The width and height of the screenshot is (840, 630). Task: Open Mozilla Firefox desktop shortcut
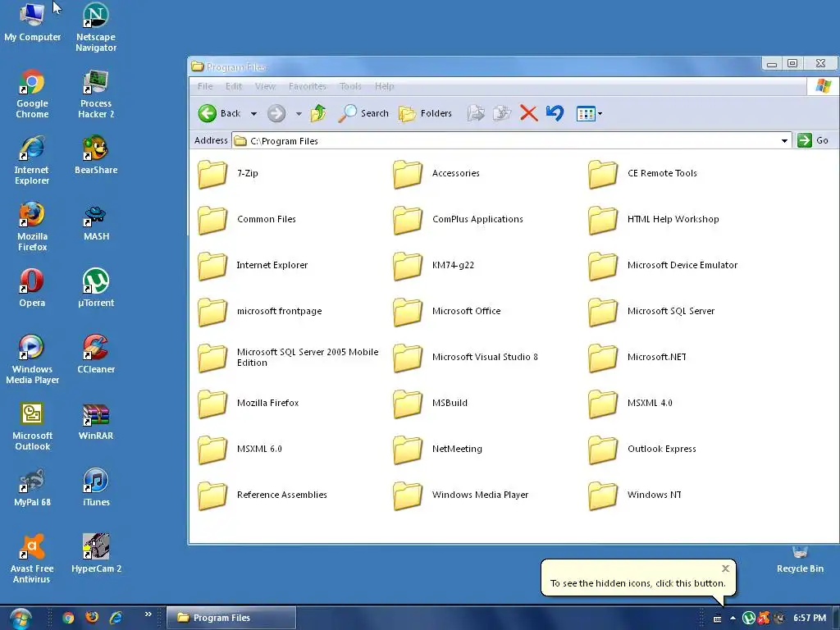(x=32, y=227)
